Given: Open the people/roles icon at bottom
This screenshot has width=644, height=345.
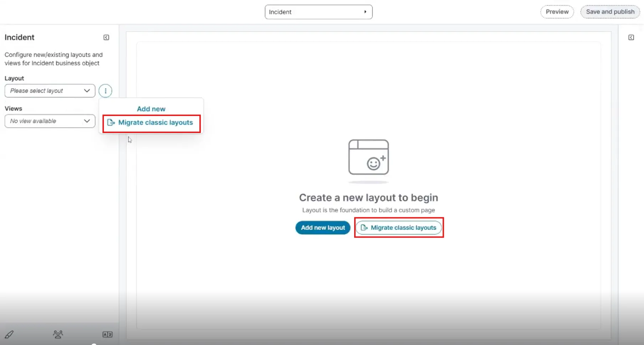Looking at the screenshot, I should pyautogui.click(x=58, y=334).
